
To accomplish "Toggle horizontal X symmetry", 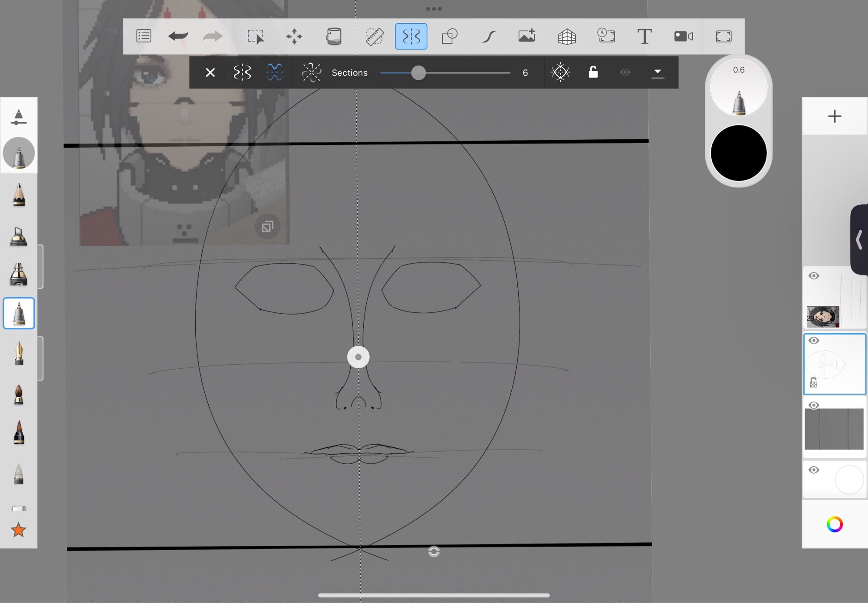I will tap(275, 72).
